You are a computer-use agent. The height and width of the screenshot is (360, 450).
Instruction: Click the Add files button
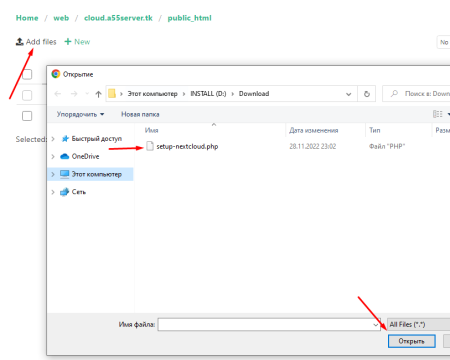[x=36, y=42]
